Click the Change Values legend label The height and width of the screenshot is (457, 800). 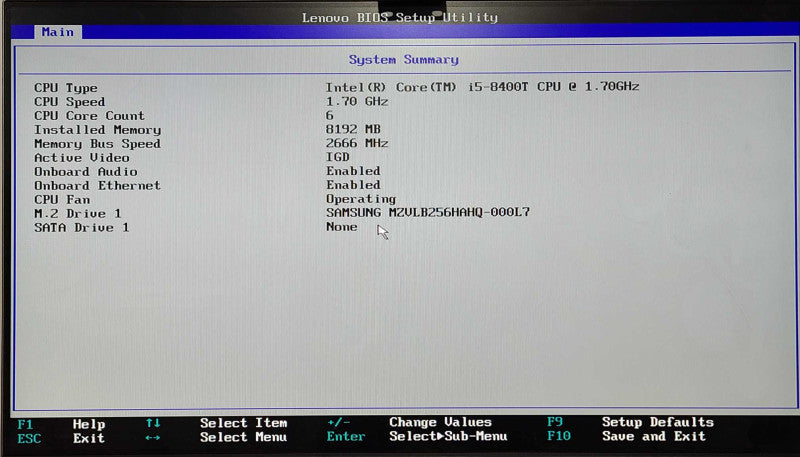tap(440, 422)
